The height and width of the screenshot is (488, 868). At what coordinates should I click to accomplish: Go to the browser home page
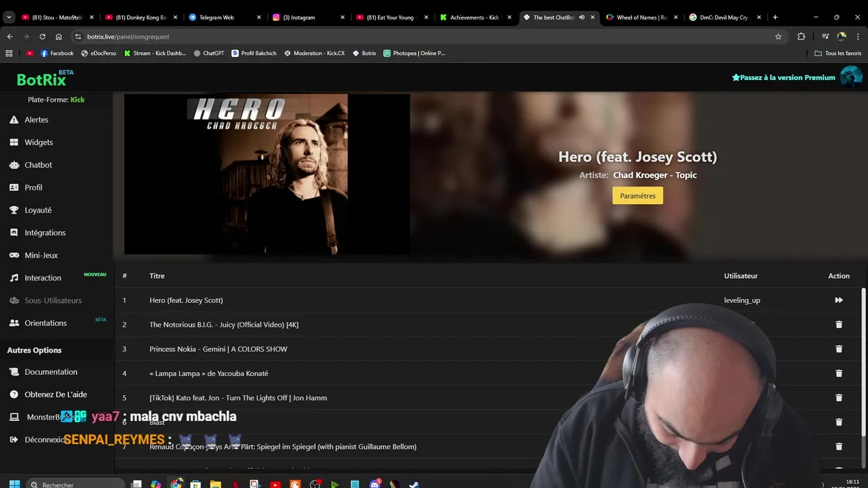pos(58,37)
